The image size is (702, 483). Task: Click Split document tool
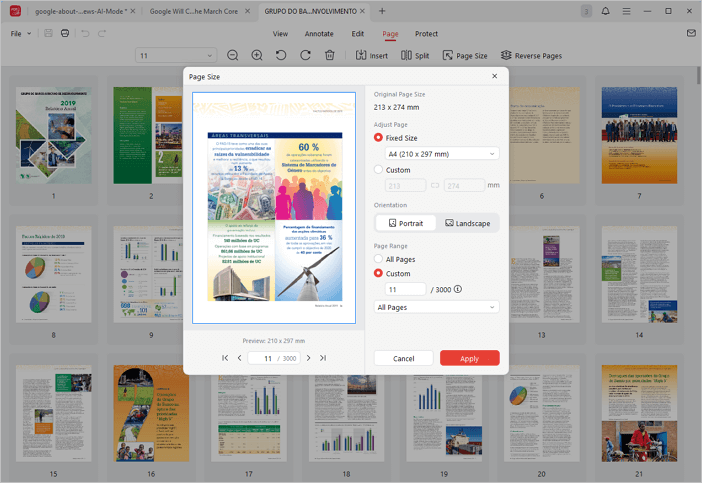pyautogui.click(x=415, y=56)
